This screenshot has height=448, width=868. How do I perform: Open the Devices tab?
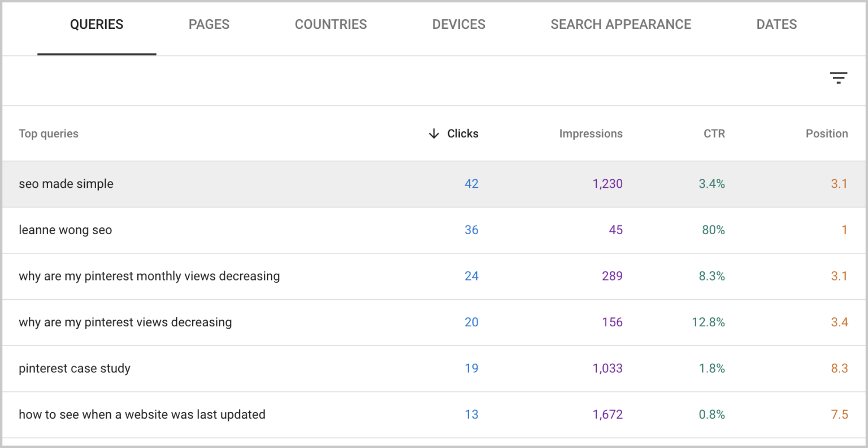click(x=458, y=24)
